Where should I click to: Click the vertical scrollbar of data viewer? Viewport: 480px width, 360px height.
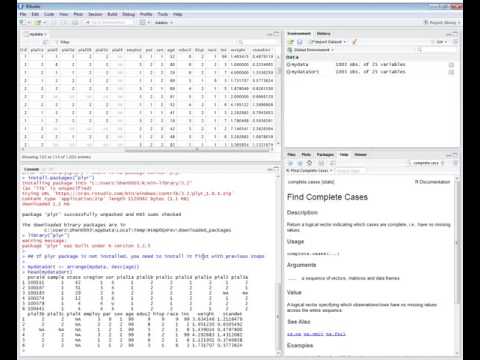[278, 71]
